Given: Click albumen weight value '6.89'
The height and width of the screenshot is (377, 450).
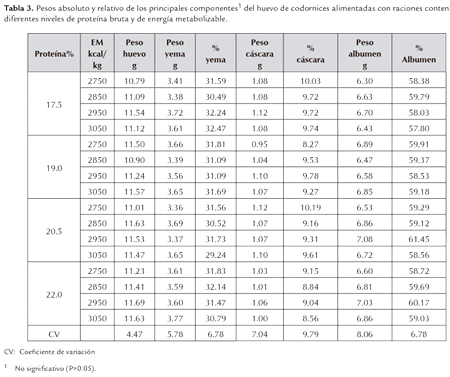Looking at the screenshot, I should 365,144.
